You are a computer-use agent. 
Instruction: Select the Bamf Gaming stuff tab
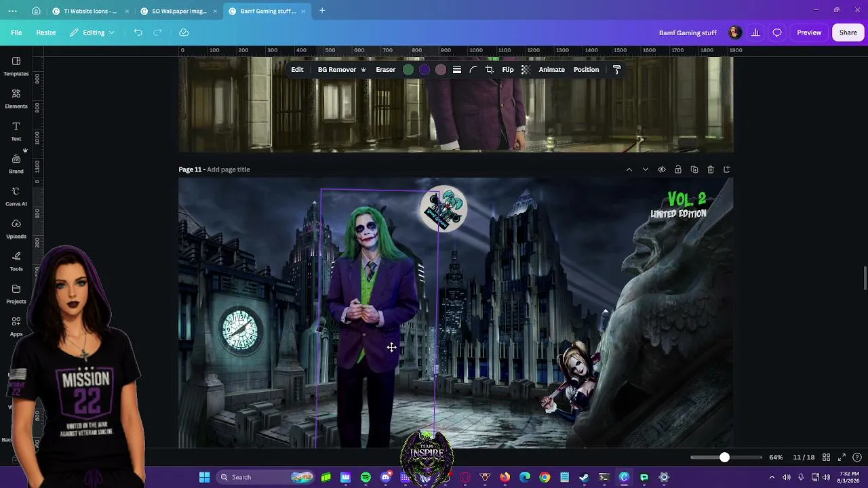point(267,11)
